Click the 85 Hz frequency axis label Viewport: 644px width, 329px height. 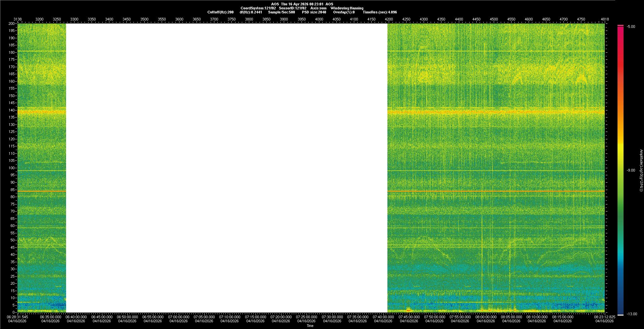point(12,190)
